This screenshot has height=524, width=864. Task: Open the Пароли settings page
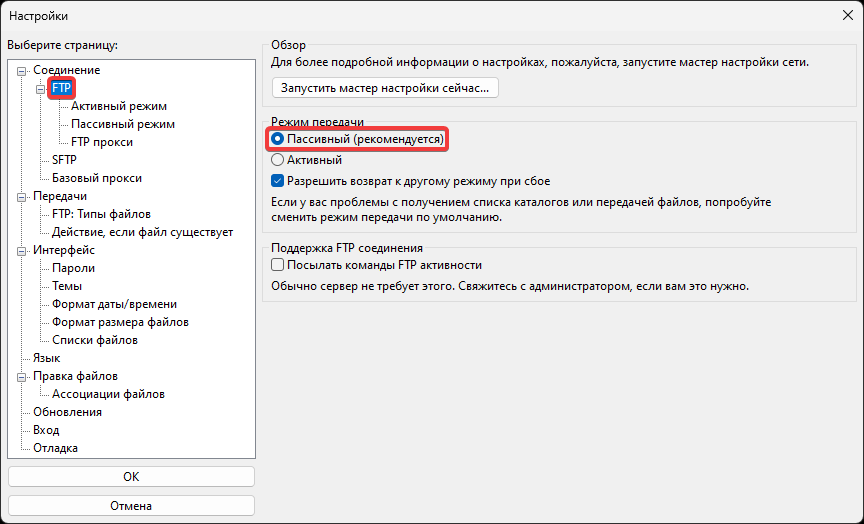tap(74, 268)
